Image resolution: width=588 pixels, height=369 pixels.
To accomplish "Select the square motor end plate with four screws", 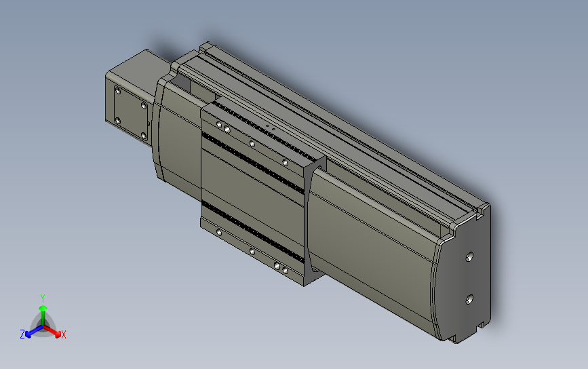I will [x=130, y=113].
